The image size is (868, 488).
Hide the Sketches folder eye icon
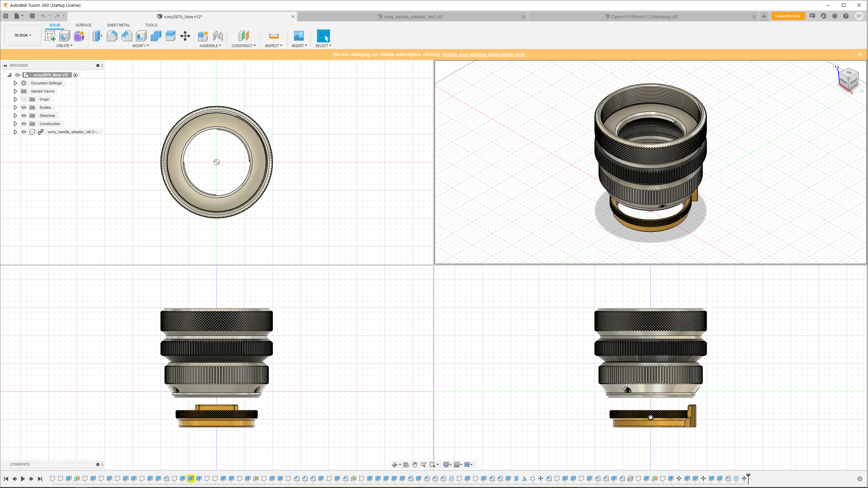(x=24, y=116)
